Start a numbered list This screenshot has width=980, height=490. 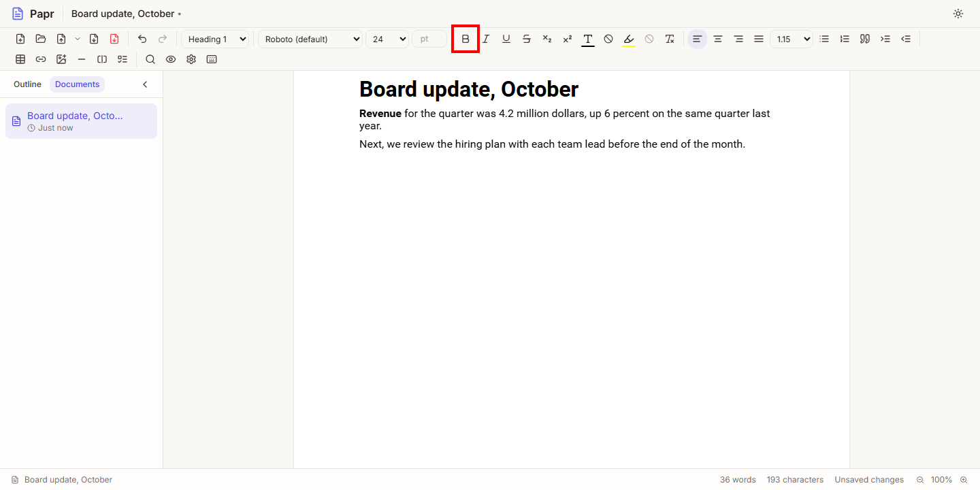pyautogui.click(x=845, y=39)
